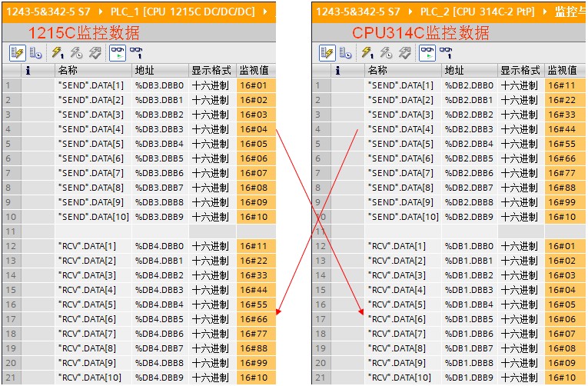
Task: Click info 'i' column header in 1215C table
Action: (x=38, y=70)
